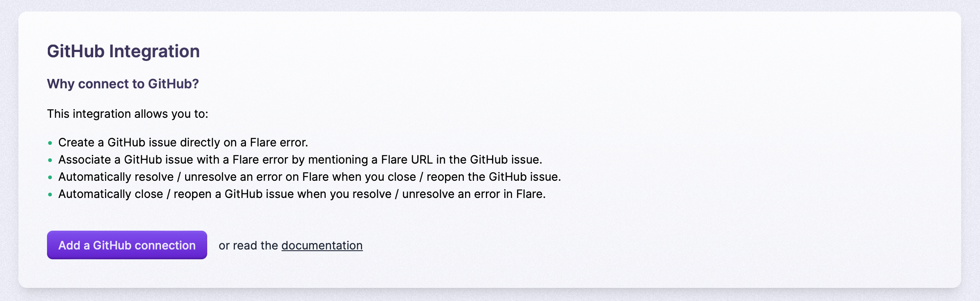Click 'unresolve an error in Flare.' phrase

tap(474, 194)
